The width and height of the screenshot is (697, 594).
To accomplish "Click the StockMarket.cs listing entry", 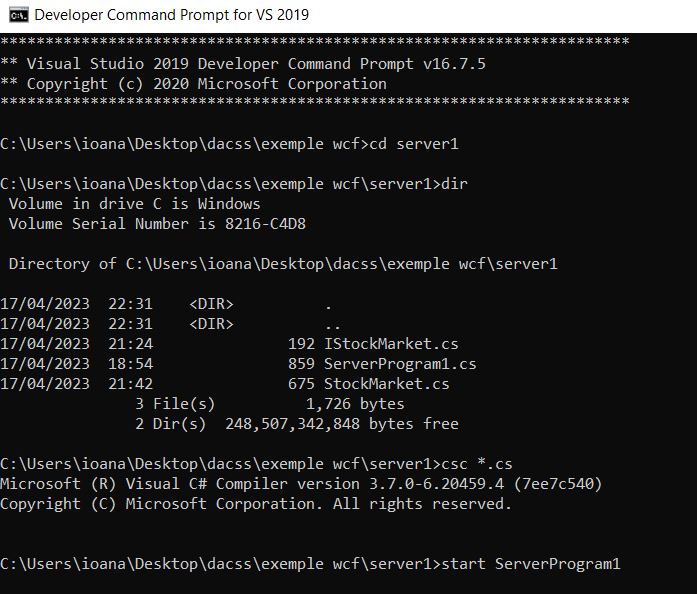I will [386, 384].
